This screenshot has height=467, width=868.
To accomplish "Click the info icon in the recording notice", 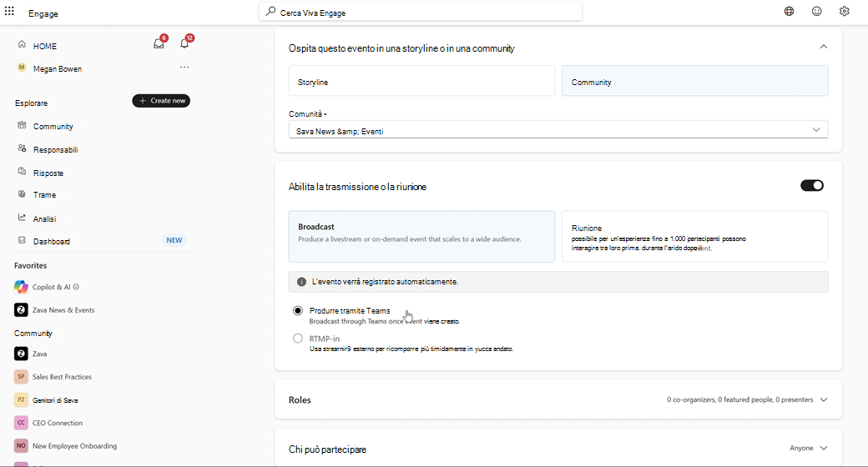I will click(301, 282).
